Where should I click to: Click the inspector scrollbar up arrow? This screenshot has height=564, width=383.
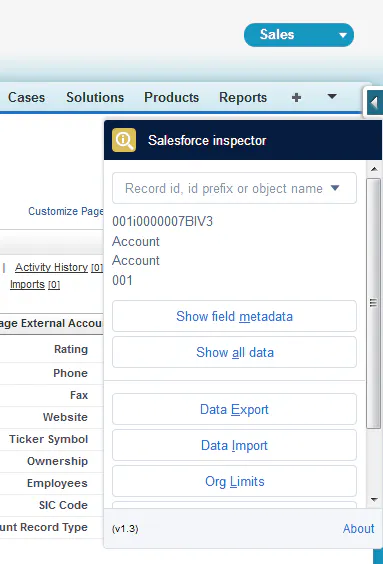tap(374, 169)
